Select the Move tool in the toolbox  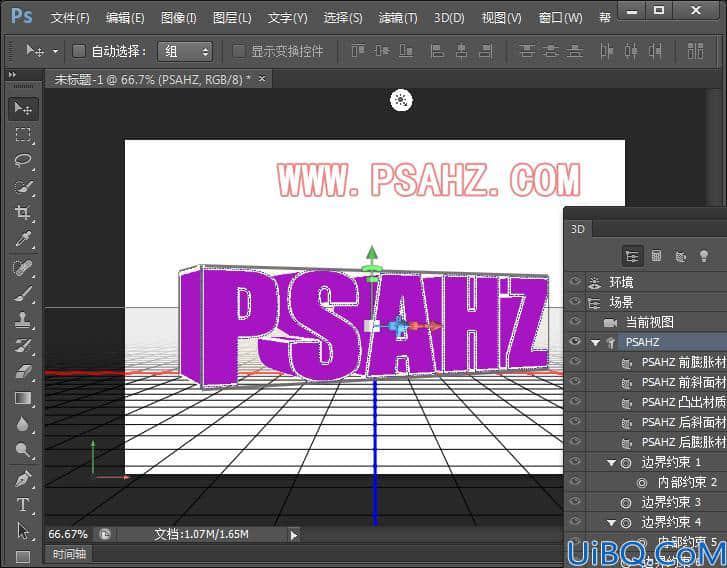(23, 109)
